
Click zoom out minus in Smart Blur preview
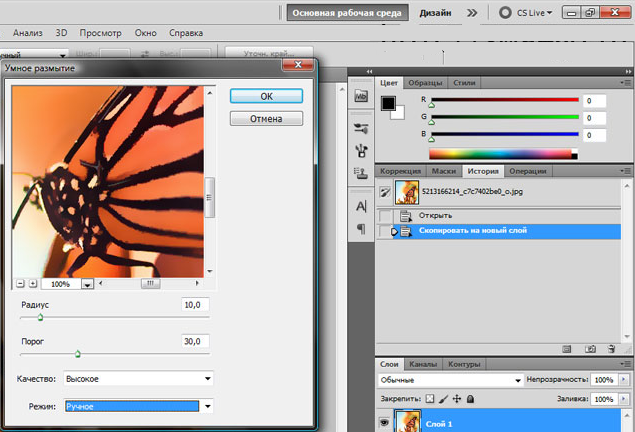20,283
